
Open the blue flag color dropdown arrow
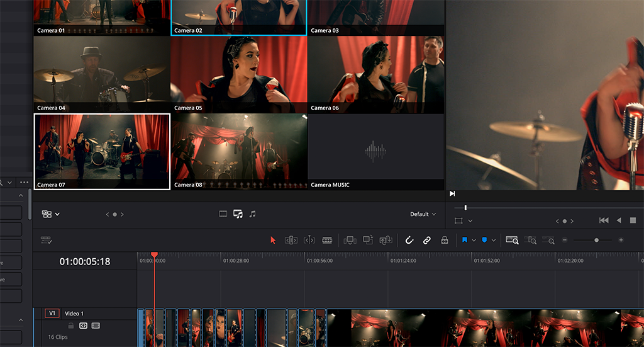474,240
